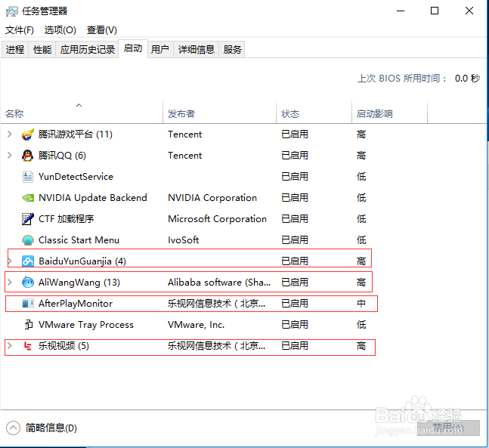Click Tencent publisher in 腾讯QQ row
489x448 pixels.
click(184, 156)
